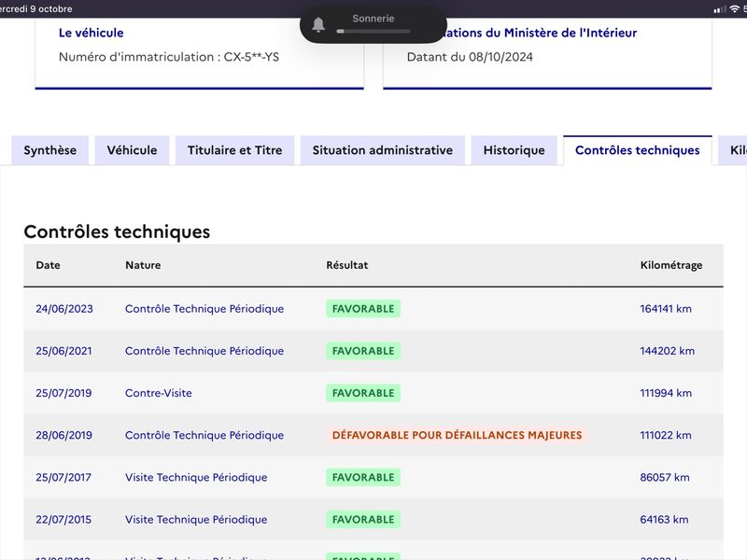Switch to the Véhicule tab
Image resolution: width=747 pixels, height=560 pixels.
(x=132, y=150)
